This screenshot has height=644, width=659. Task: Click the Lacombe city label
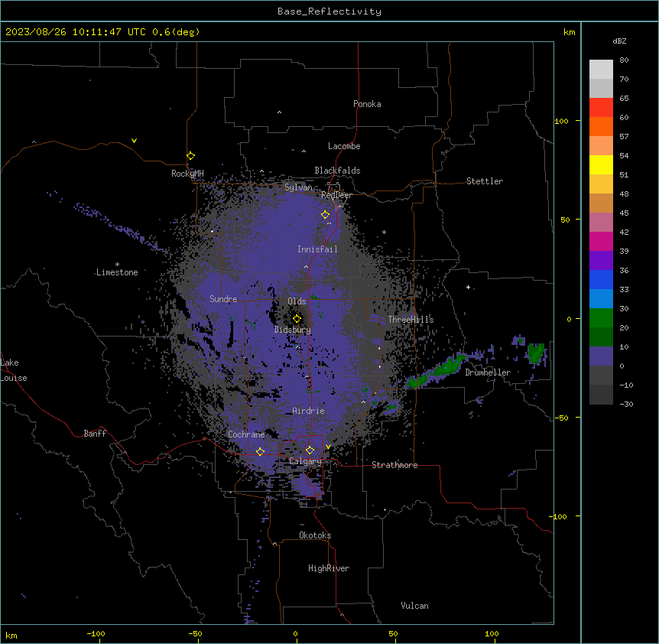(344, 146)
